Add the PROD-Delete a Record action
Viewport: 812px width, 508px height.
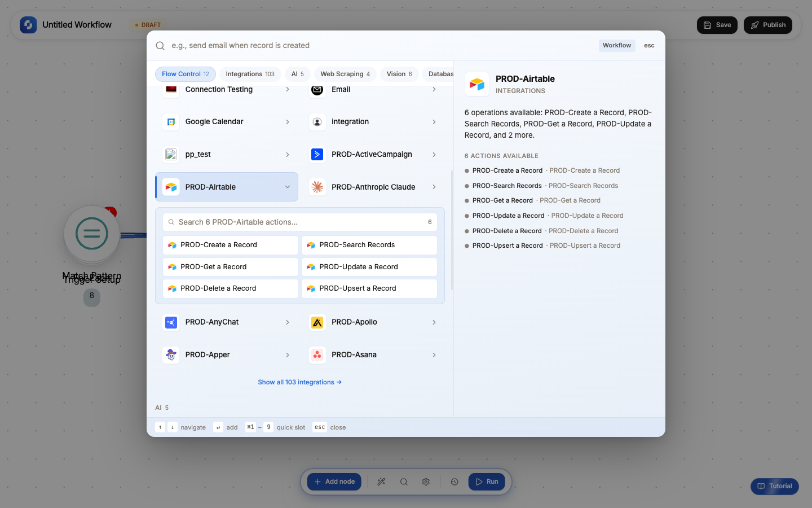click(231, 288)
